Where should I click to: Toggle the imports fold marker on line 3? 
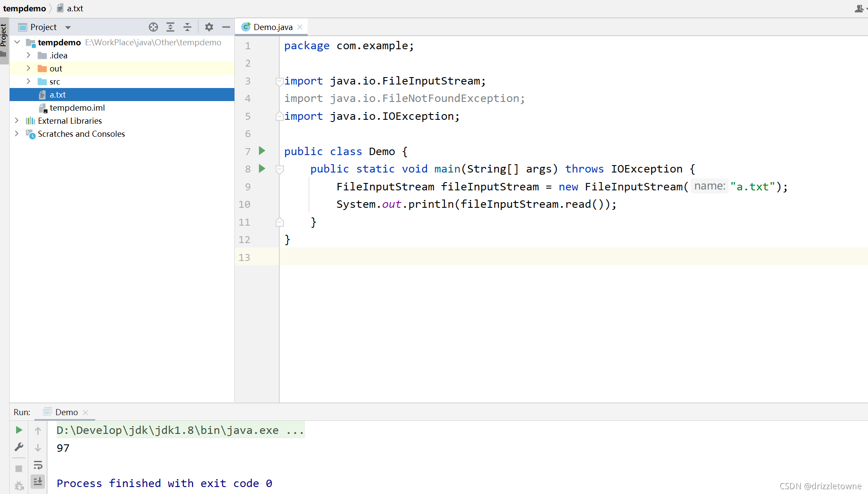point(279,81)
